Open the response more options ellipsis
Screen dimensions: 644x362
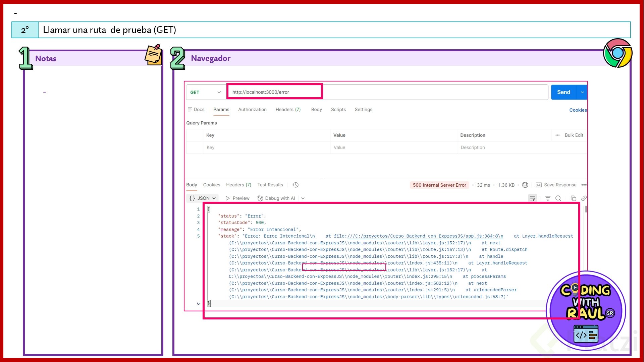[584, 185]
